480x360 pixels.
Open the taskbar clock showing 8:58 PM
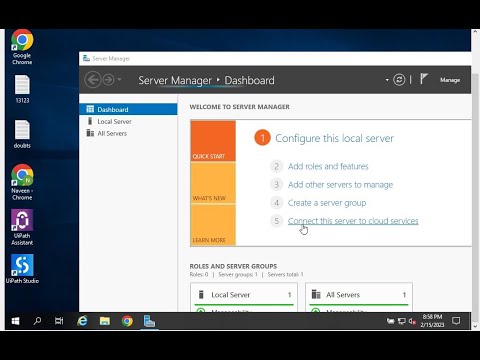432,321
